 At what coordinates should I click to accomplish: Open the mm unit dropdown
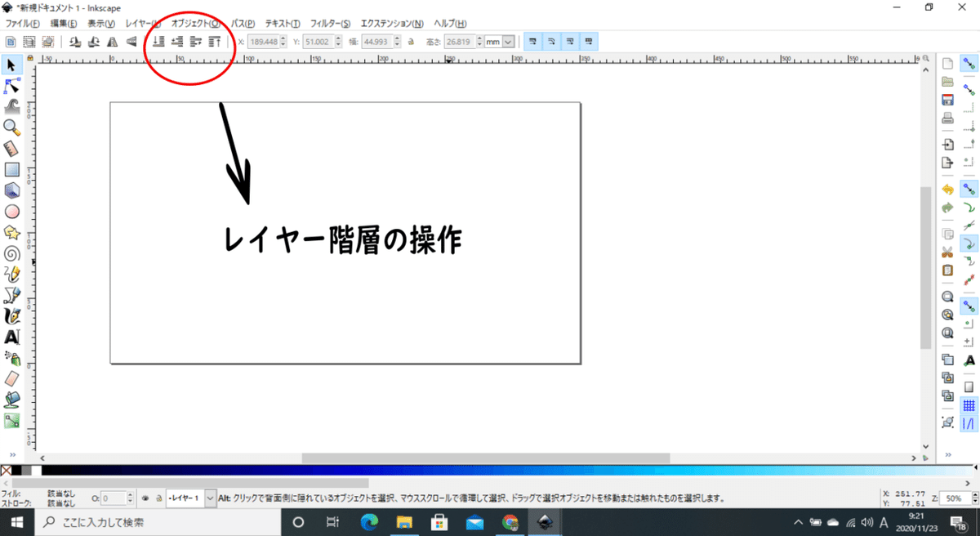500,41
